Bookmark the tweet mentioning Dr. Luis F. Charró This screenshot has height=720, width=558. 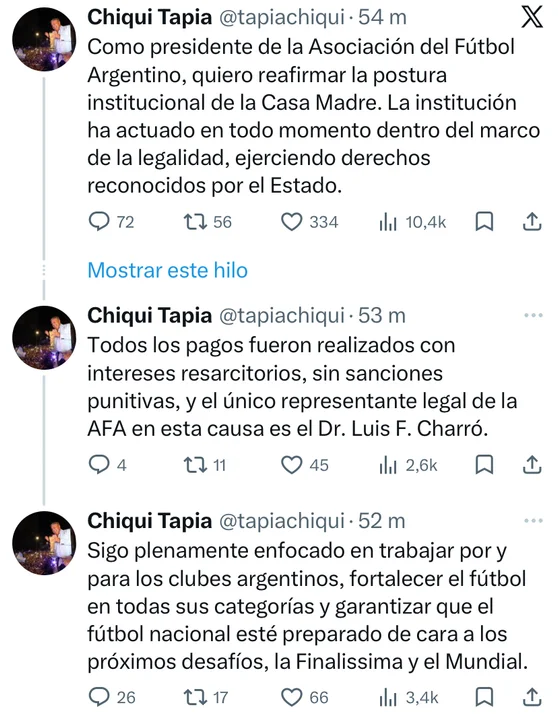coord(484,465)
